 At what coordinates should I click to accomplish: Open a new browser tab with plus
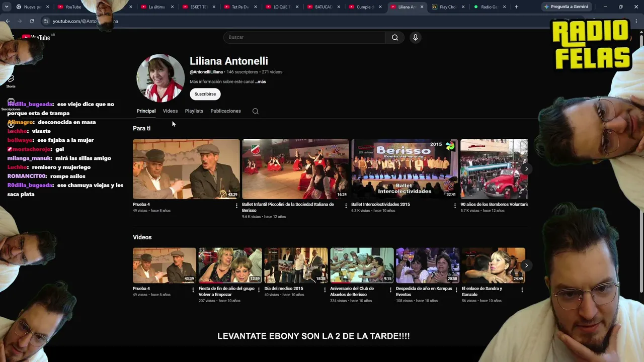click(x=516, y=7)
